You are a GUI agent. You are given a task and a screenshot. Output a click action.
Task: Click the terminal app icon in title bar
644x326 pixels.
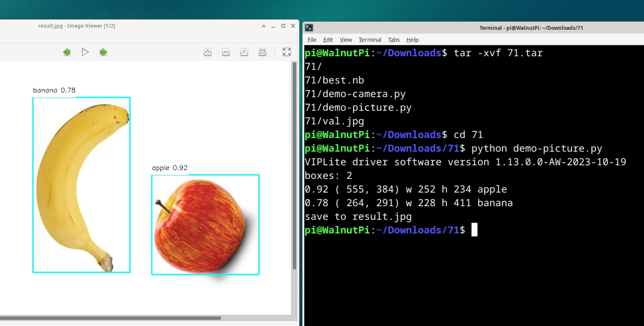(309, 28)
